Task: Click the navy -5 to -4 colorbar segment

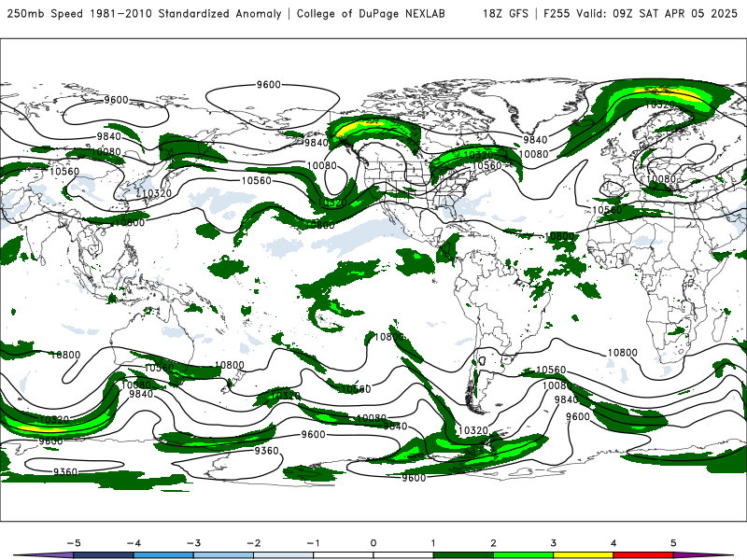Action: click(104, 555)
